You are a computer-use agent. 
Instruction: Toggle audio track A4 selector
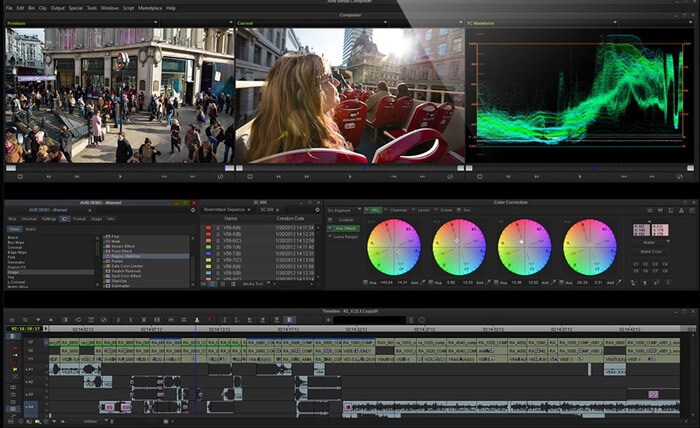tap(29, 407)
